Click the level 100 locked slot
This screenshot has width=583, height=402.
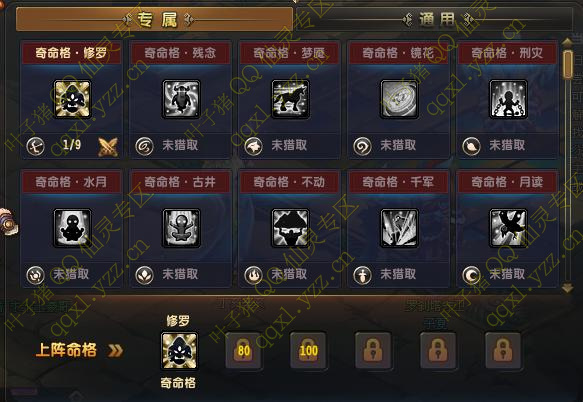click(x=308, y=351)
